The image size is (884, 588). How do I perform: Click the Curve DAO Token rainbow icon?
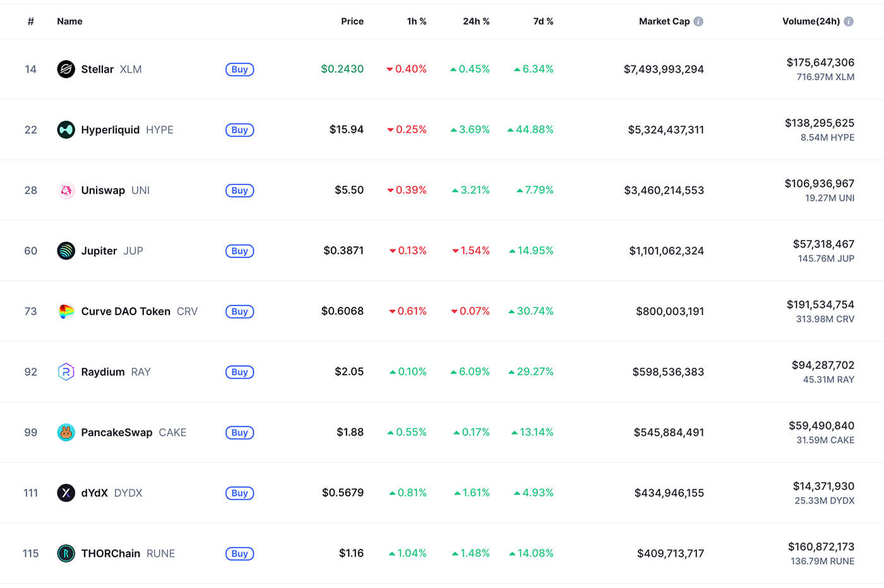click(x=66, y=311)
